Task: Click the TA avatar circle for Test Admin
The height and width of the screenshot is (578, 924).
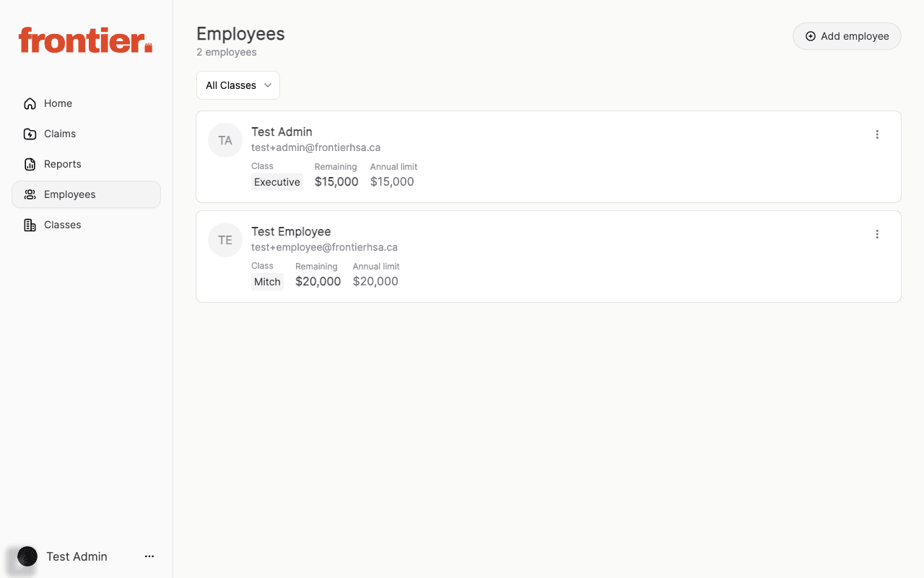Action: pyautogui.click(x=225, y=139)
